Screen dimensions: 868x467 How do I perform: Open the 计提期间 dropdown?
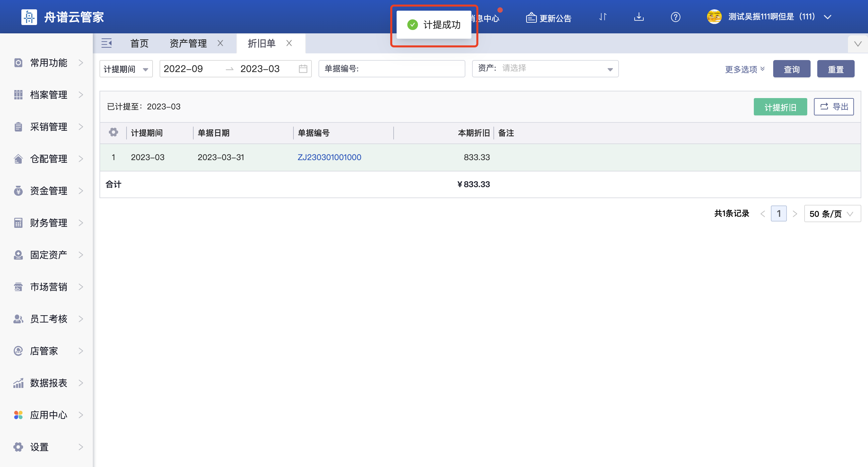(x=126, y=69)
